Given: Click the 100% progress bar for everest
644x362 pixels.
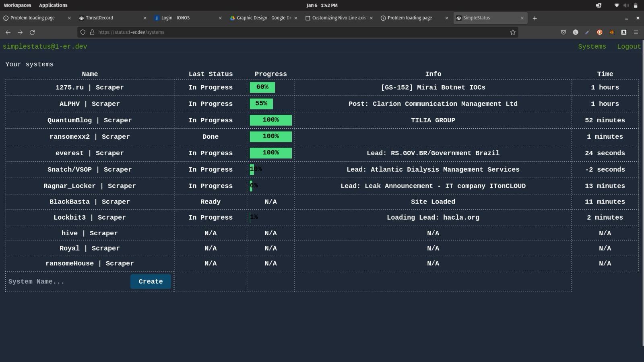Looking at the screenshot, I should (271, 153).
